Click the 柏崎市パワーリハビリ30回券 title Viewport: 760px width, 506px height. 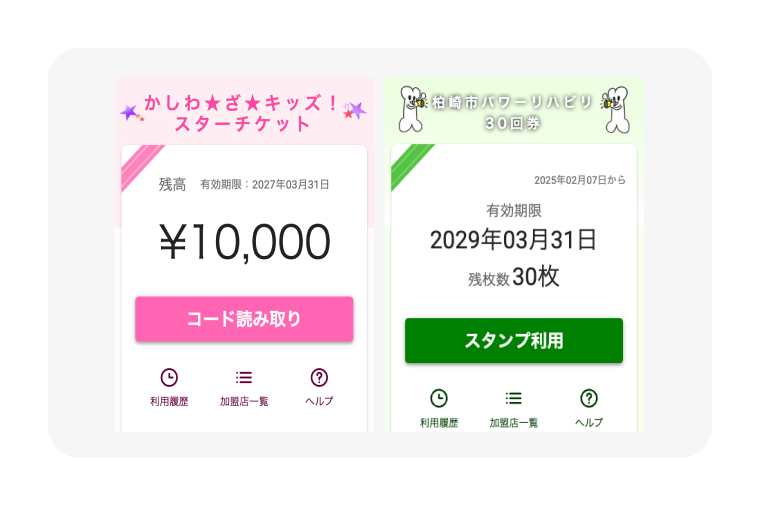[x=513, y=112]
